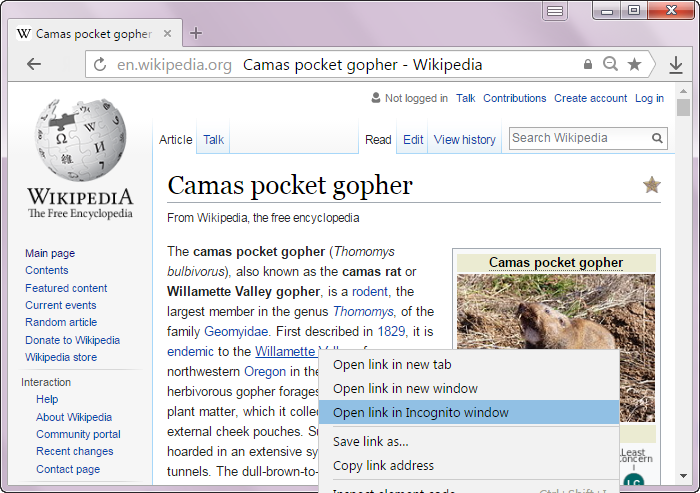
Task: Reload the page with the refresh icon
Action: (x=100, y=64)
